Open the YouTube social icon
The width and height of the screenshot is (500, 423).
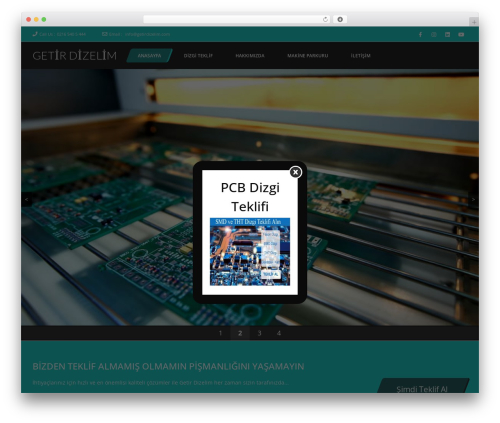pos(461,35)
